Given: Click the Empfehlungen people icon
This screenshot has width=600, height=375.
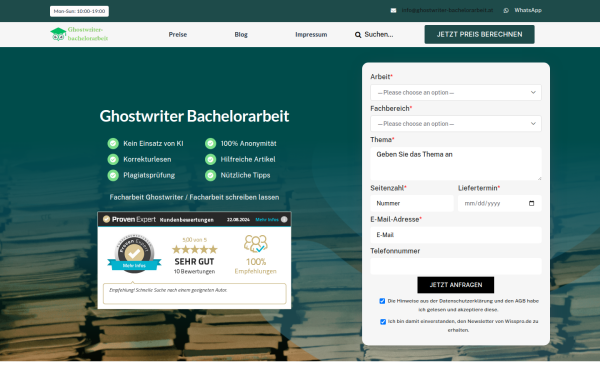Looking at the screenshot, I should pyautogui.click(x=256, y=244).
